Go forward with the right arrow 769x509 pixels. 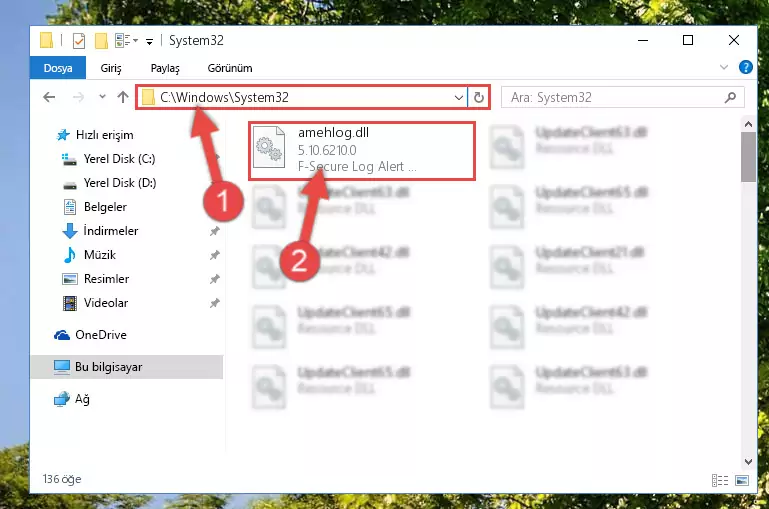[x=78, y=97]
